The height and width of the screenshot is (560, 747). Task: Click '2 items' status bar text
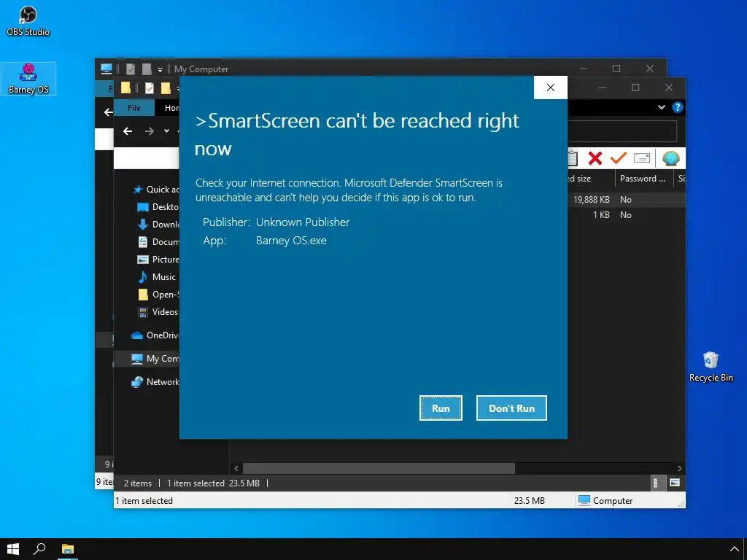[x=138, y=483]
